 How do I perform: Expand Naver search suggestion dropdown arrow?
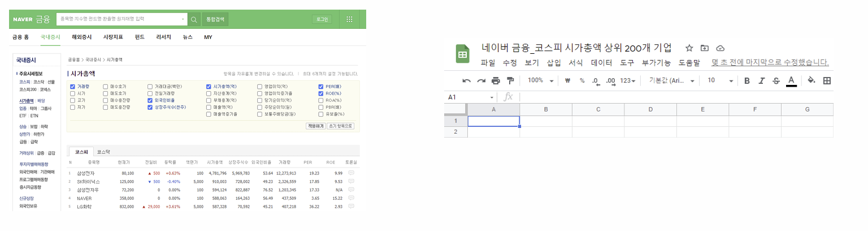pos(183,19)
